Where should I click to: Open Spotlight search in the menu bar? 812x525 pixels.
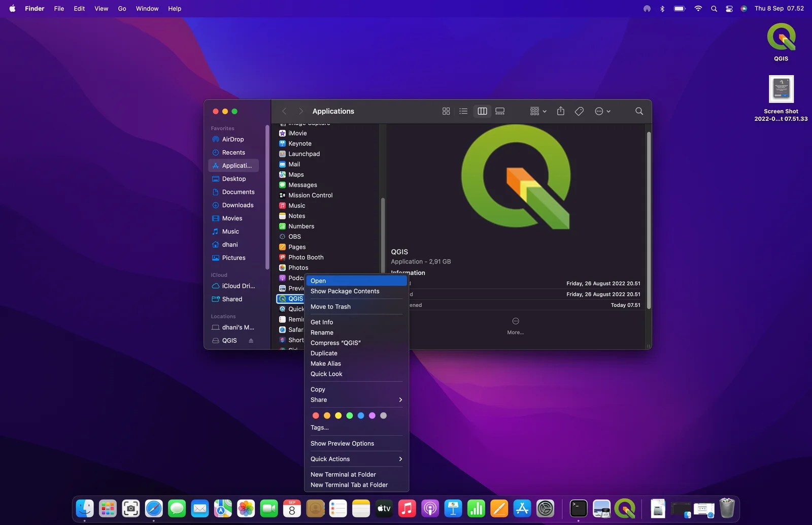714,9
